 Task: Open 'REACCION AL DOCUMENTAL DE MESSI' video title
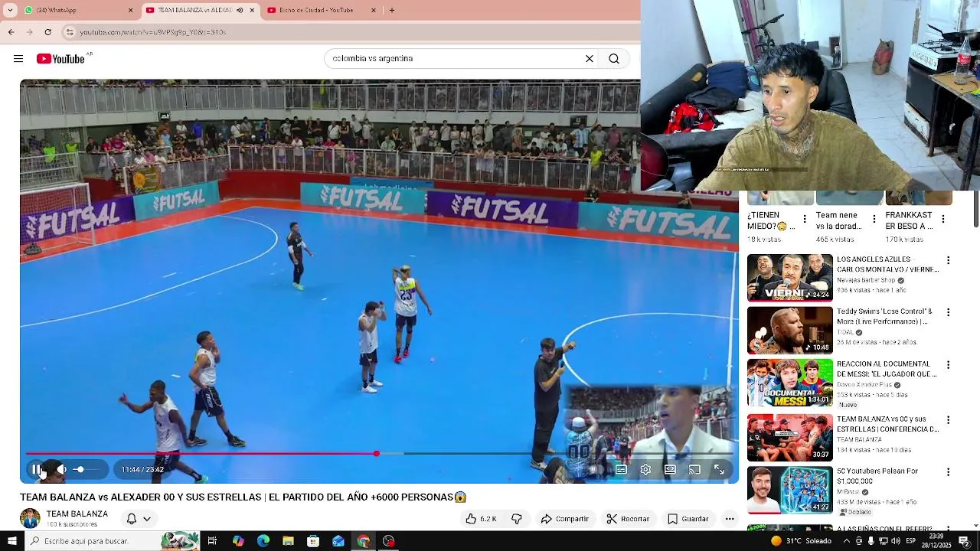[886, 369]
